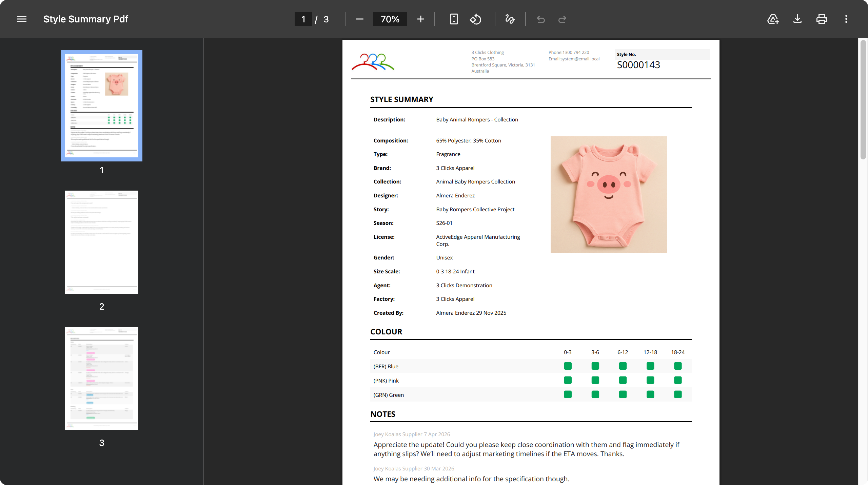Click the style number S0000143
868x485 pixels.
tap(638, 65)
